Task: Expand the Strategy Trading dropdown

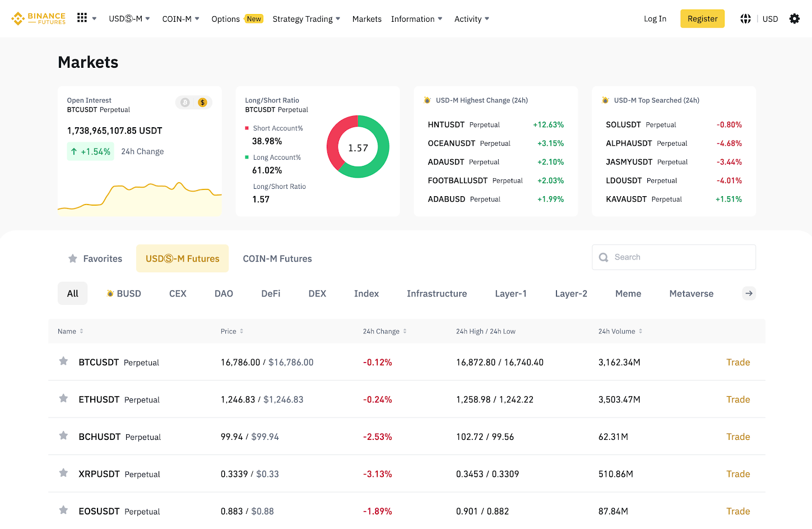Action: click(306, 19)
